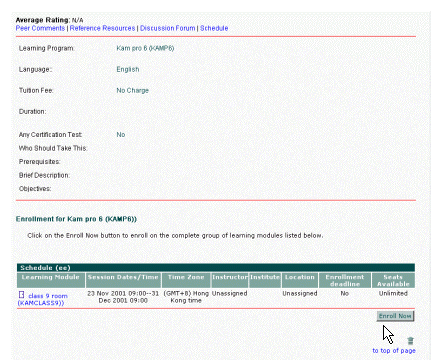Select the session date '23 Nov 2001 09:00--31 Dec 2001 09:00' cell

123,297
